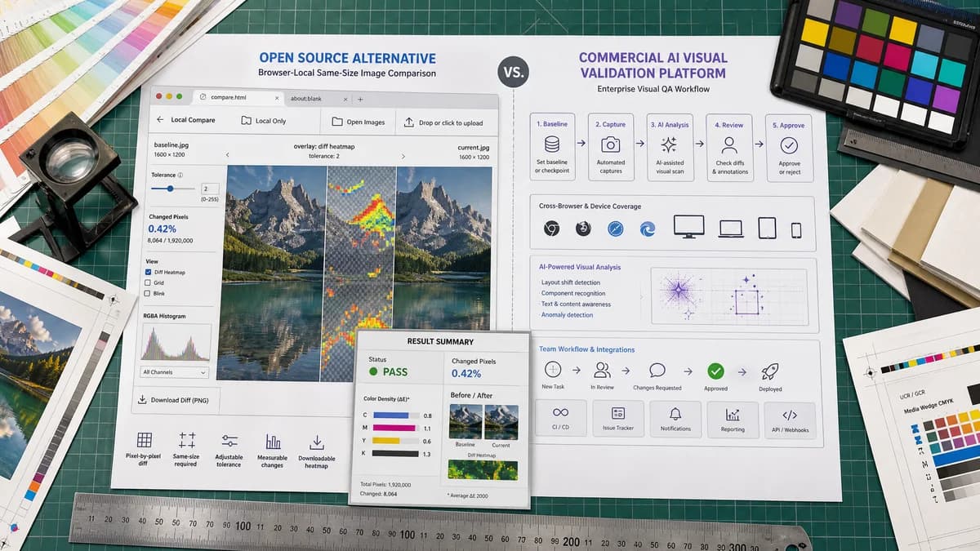980x551 pixels.
Task: Click the Approve checkmark circle icon
Action: click(789, 145)
